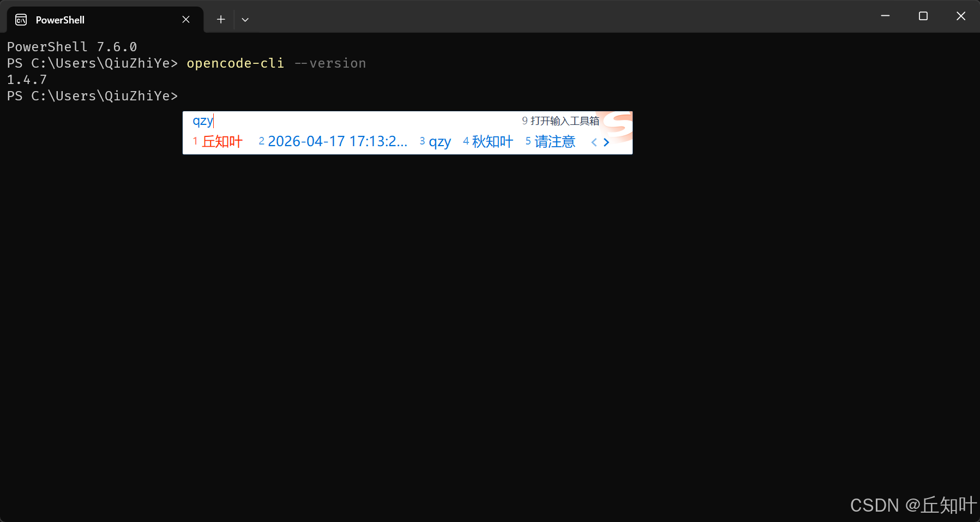Click the --version argument text
The height and width of the screenshot is (522, 980).
330,63
